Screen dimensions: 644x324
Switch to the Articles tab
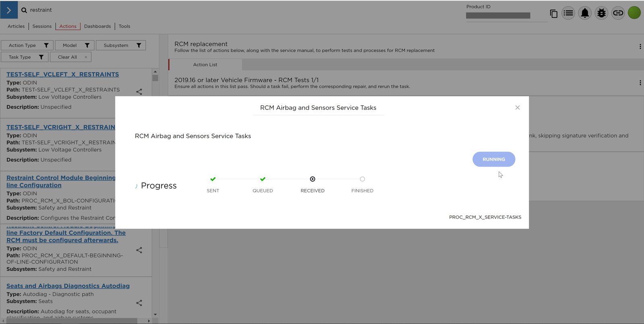point(16,26)
